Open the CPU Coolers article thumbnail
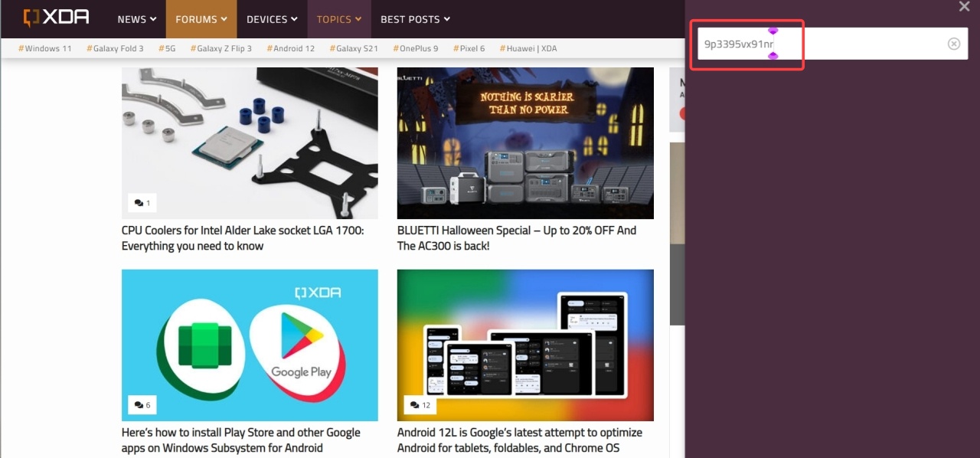Image resolution: width=980 pixels, height=458 pixels. [x=250, y=143]
